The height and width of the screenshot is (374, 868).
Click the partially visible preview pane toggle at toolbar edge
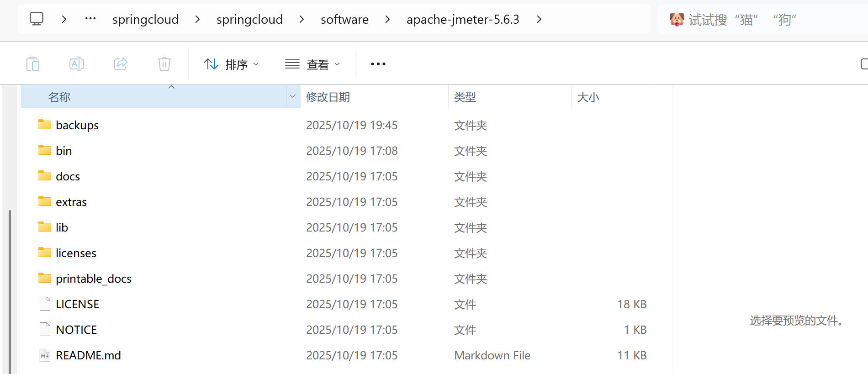pyautogui.click(x=864, y=64)
